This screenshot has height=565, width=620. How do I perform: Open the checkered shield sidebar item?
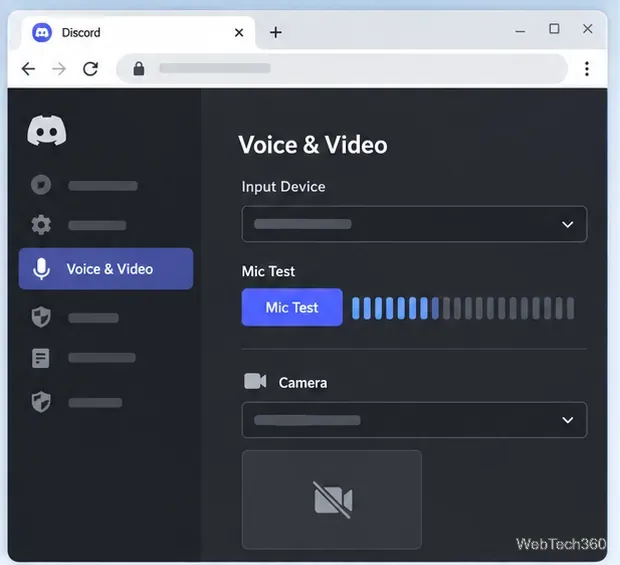pyautogui.click(x=41, y=317)
